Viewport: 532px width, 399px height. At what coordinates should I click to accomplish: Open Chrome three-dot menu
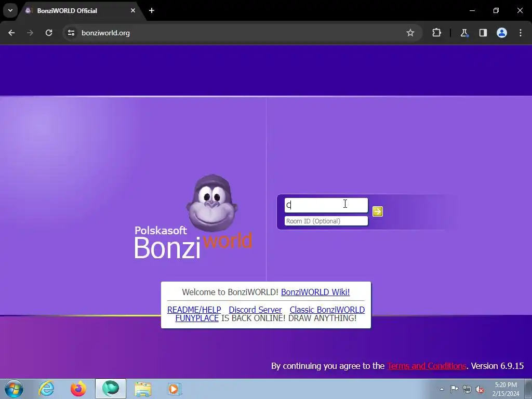[521, 33]
